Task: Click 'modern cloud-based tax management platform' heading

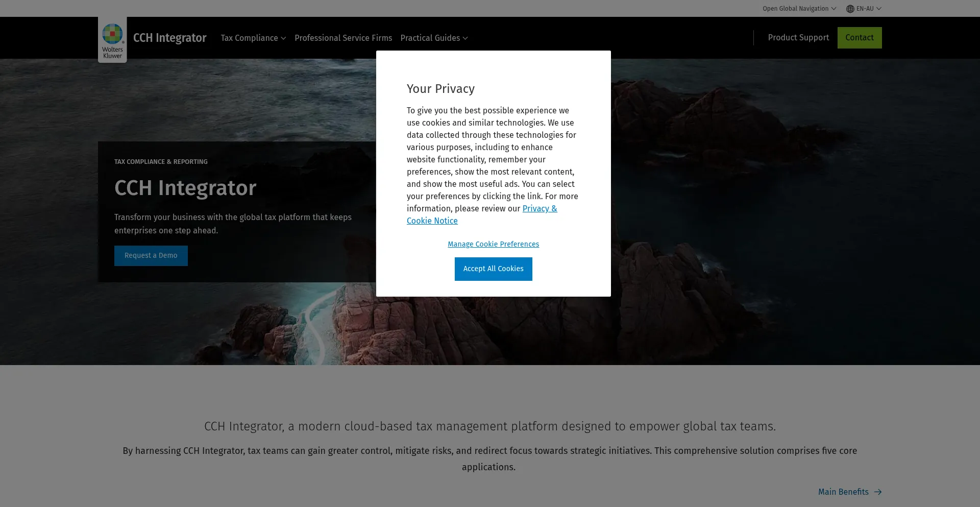Action: coord(490,426)
